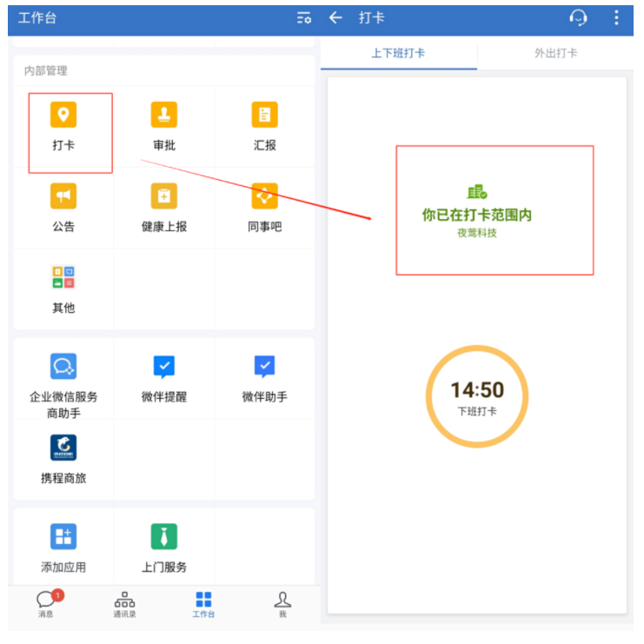Open the 其他 apps folder

63,277
